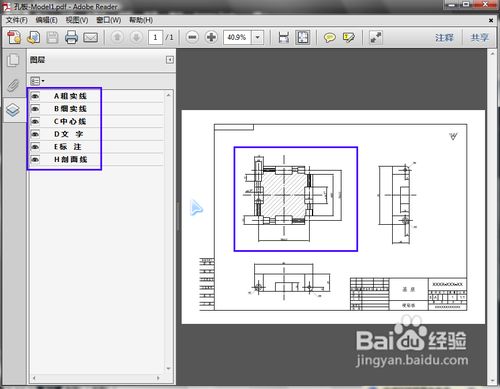Open the zoom percentage dropdown arrow

tap(258, 37)
